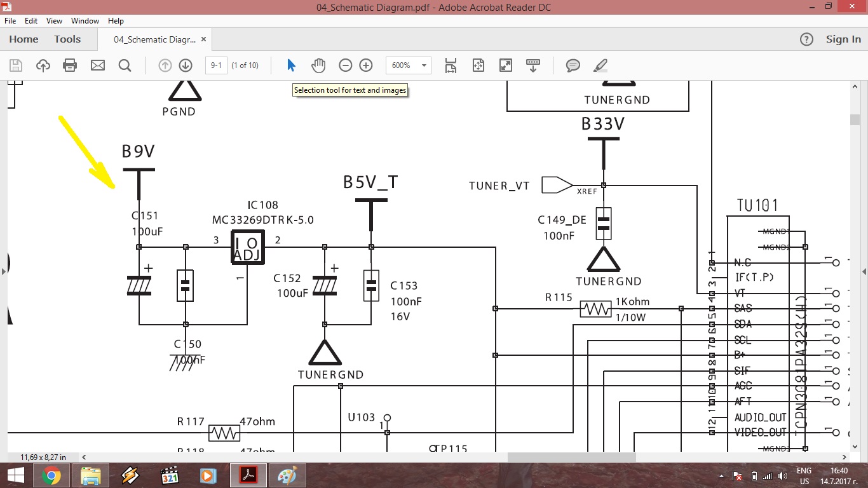Click the TUNER_VT signal label
The width and height of the screenshot is (868, 488).
point(499,186)
